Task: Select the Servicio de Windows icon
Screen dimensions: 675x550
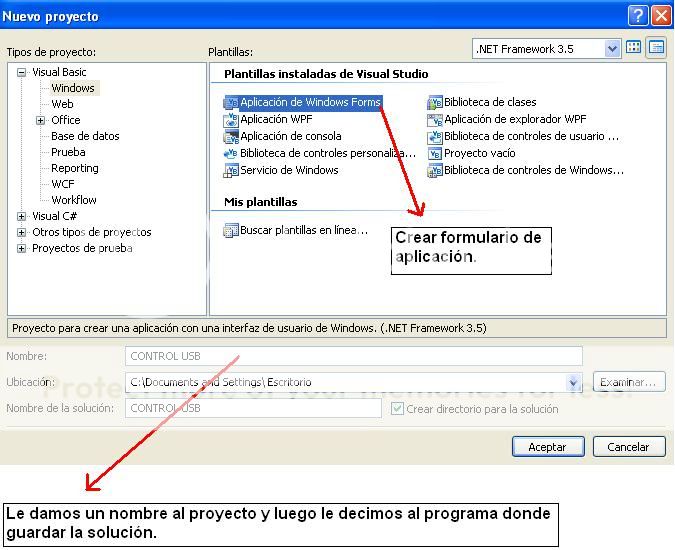Action: (x=231, y=170)
